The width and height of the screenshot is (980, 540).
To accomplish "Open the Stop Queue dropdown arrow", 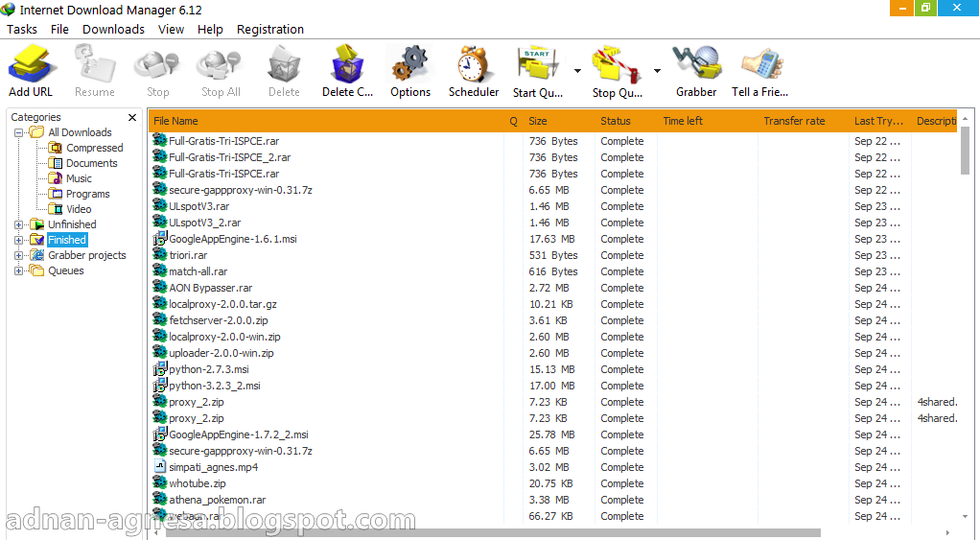I will (657, 71).
